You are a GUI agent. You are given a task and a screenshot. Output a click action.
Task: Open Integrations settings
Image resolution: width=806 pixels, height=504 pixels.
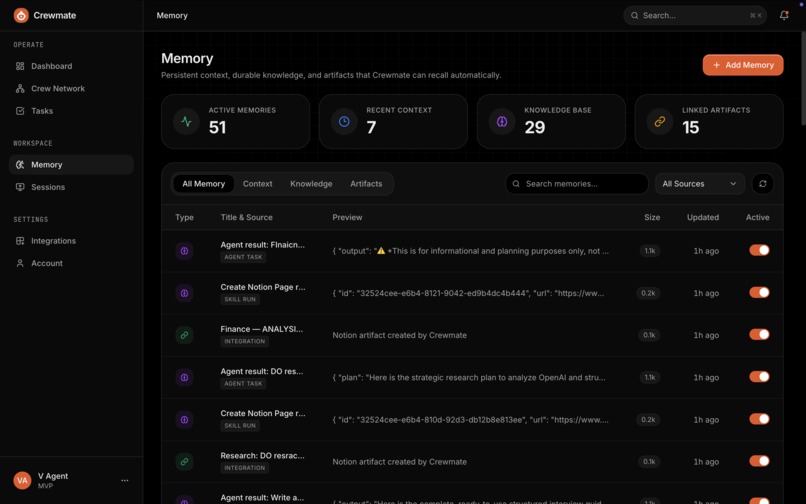pyautogui.click(x=71, y=241)
